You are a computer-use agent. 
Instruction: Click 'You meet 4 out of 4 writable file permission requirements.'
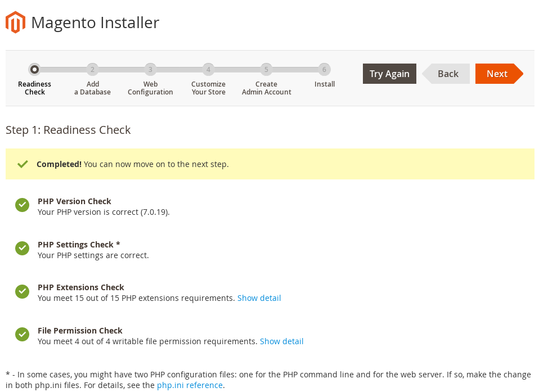click(x=147, y=341)
